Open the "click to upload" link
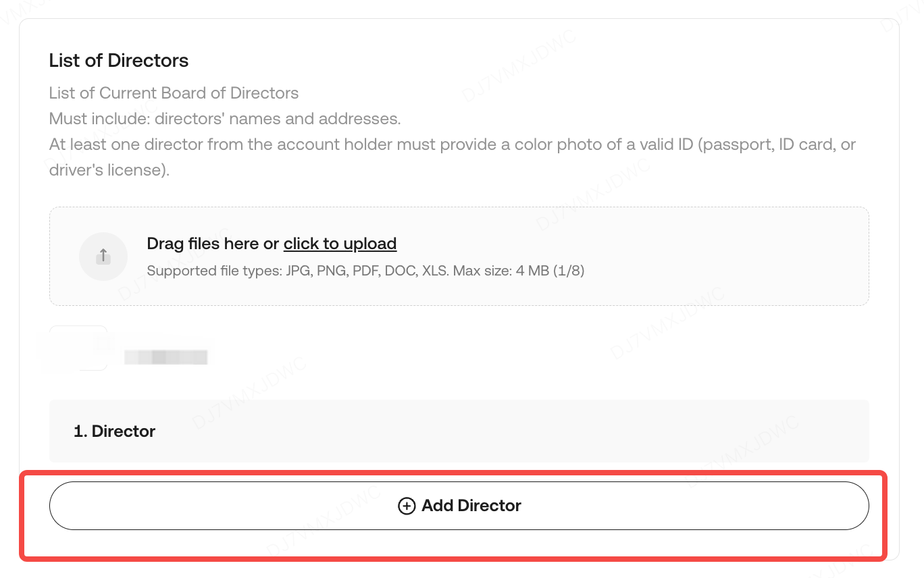This screenshot has width=924, height=578. point(340,243)
